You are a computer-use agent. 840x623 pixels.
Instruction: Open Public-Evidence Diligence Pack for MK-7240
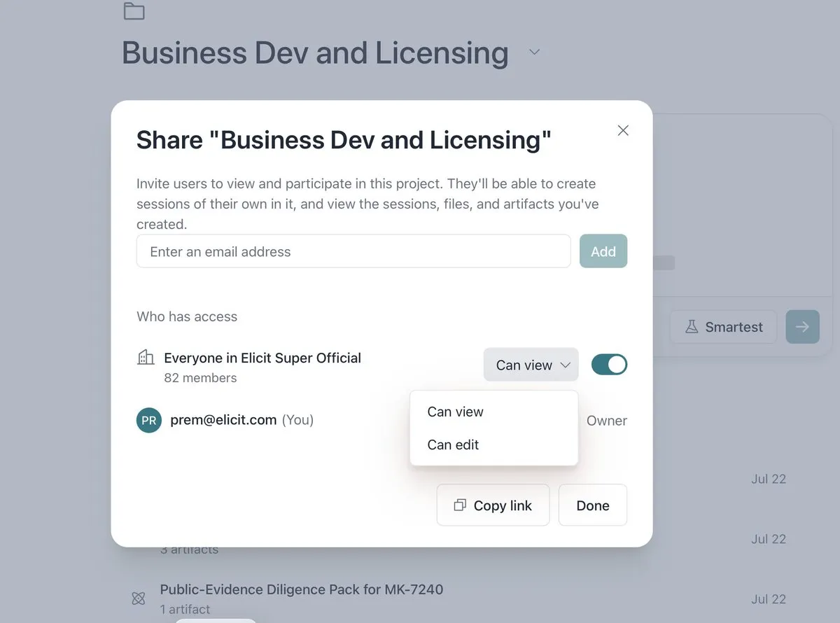pos(302,590)
